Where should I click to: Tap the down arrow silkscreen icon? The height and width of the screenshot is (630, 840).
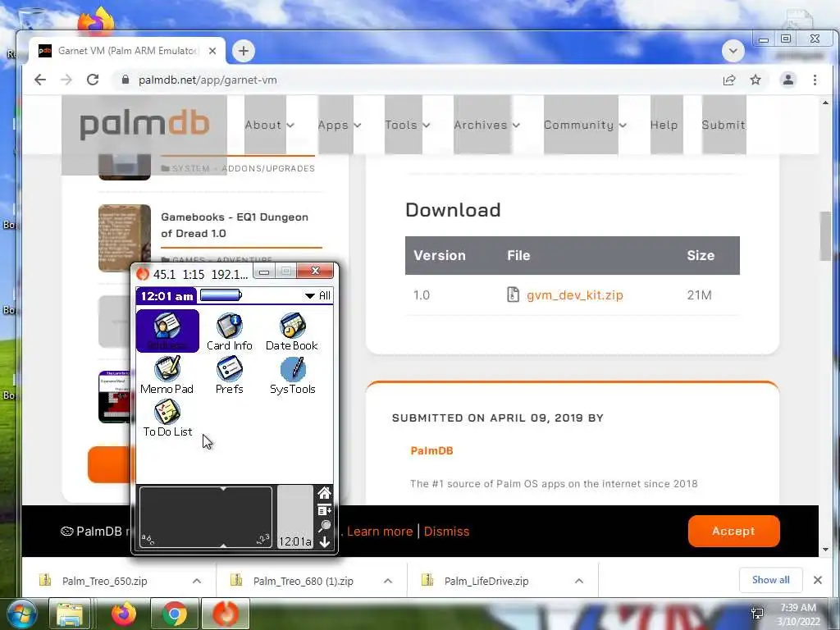(x=324, y=542)
